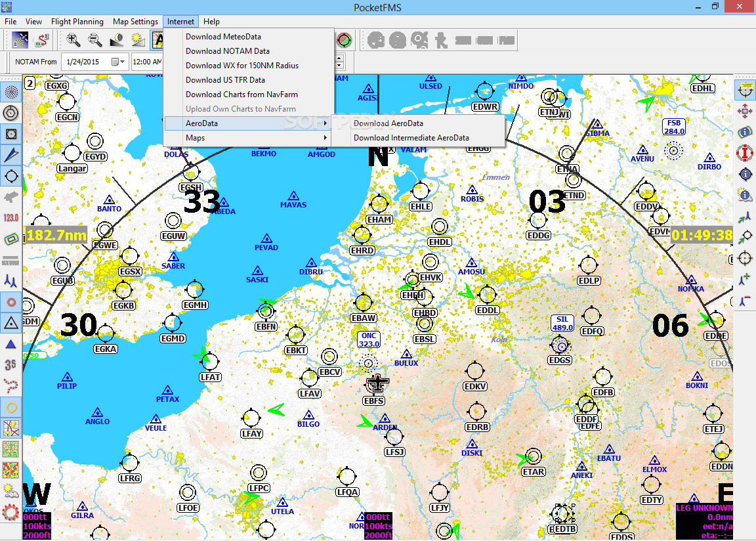Open the Help menu
This screenshot has height=541, width=756.
211,22
